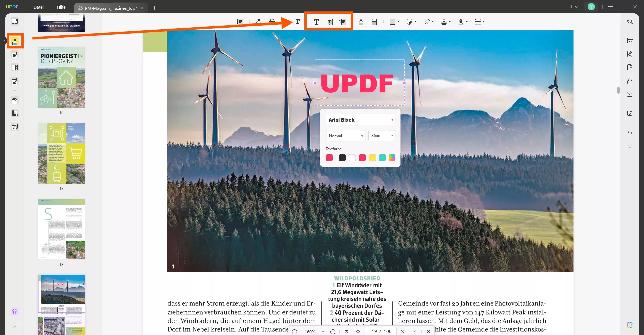Open the Layers panel icon
This screenshot has width=644, height=335.
[x=15, y=312]
